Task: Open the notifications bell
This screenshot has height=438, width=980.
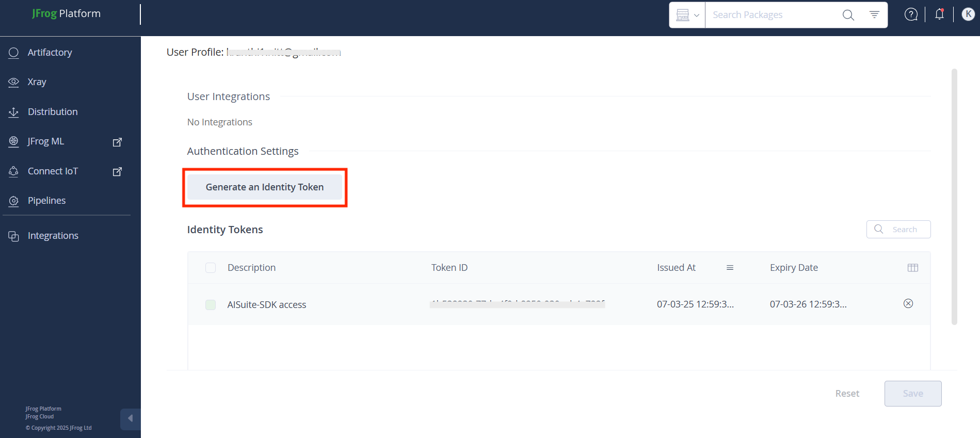Action: tap(939, 14)
